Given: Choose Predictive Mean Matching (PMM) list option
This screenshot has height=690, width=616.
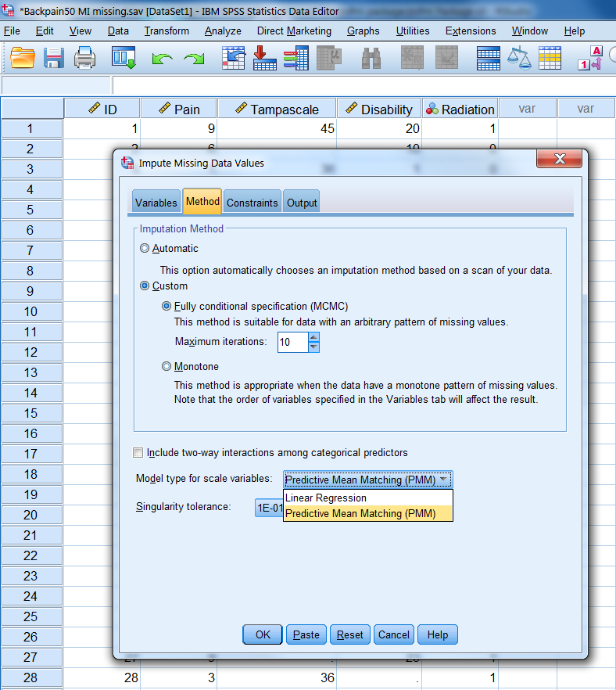Looking at the screenshot, I should point(368,513).
